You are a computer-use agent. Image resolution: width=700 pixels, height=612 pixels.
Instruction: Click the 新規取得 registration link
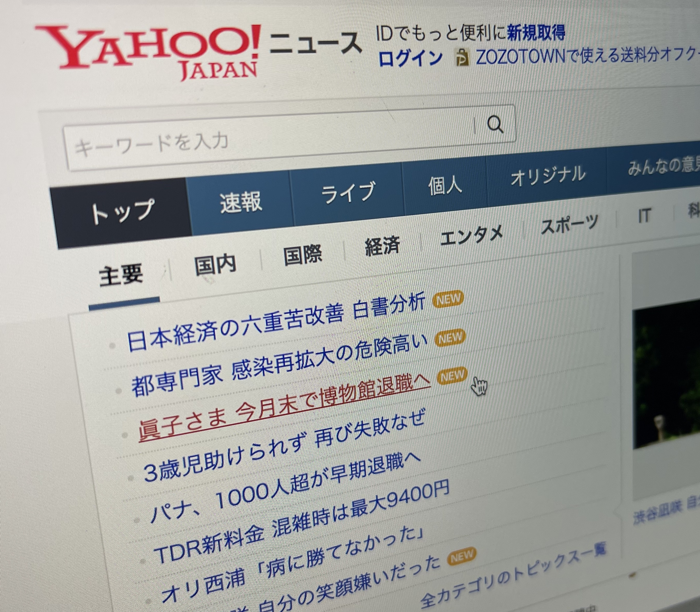click(536, 33)
